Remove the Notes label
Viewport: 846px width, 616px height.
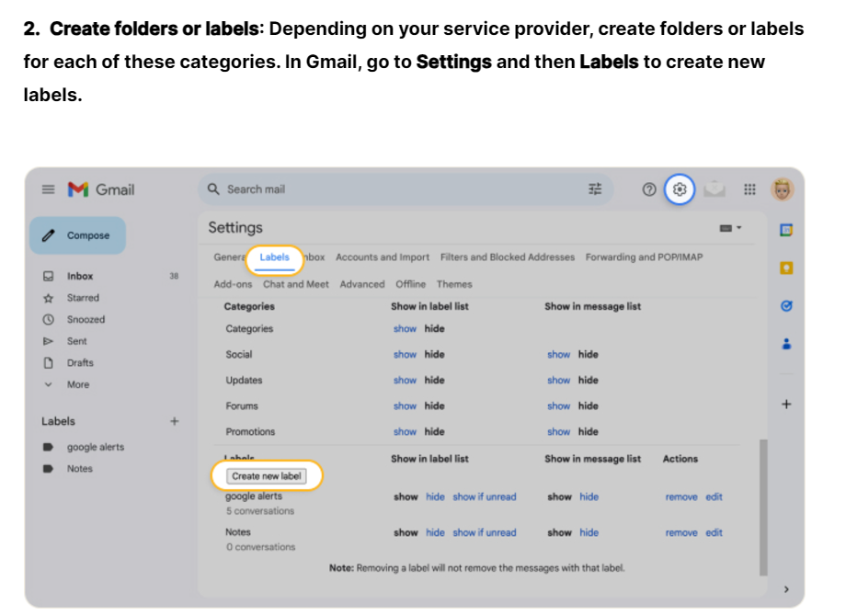coord(681,532)
